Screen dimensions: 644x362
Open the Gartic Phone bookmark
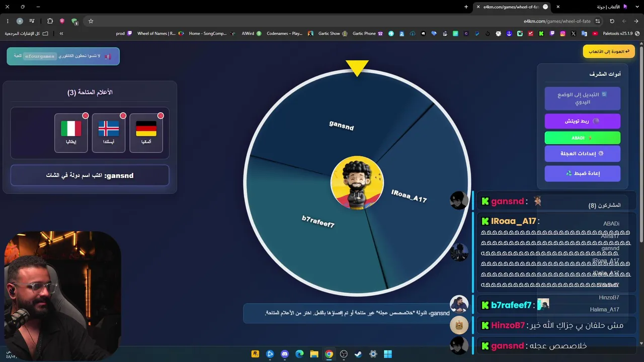click(368, 34)
